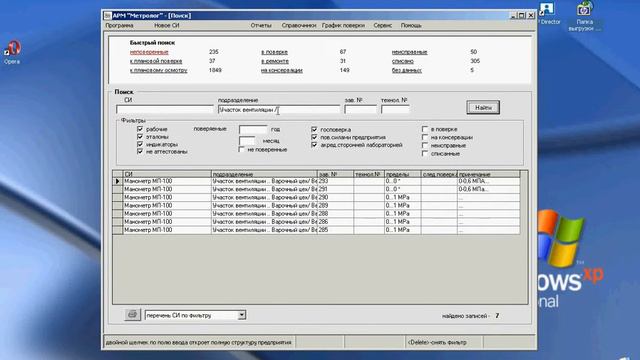Open the Director desktop shortcut
The image size is (640, 360).
(548, 13)
